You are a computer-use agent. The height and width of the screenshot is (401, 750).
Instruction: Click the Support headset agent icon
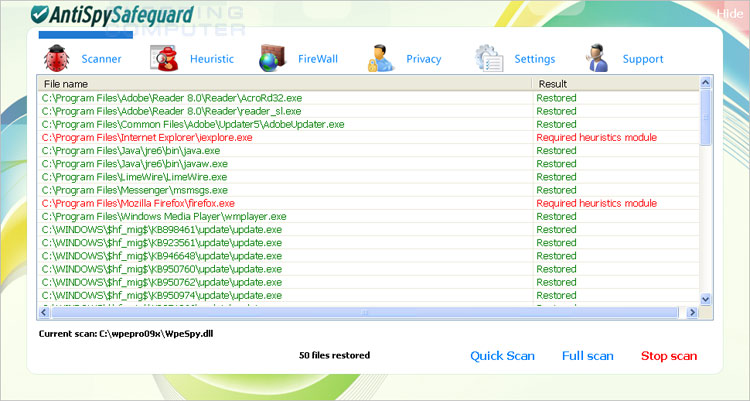(596, 58)
